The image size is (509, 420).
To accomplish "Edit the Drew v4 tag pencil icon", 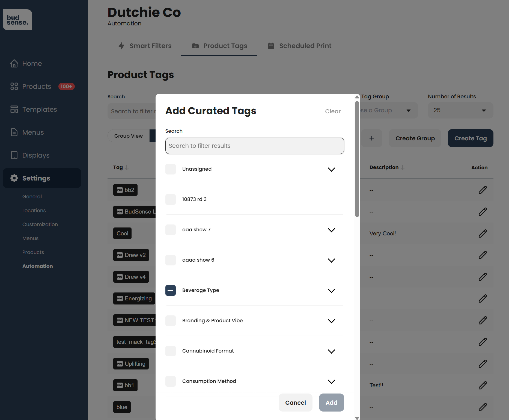I will 483,277.
